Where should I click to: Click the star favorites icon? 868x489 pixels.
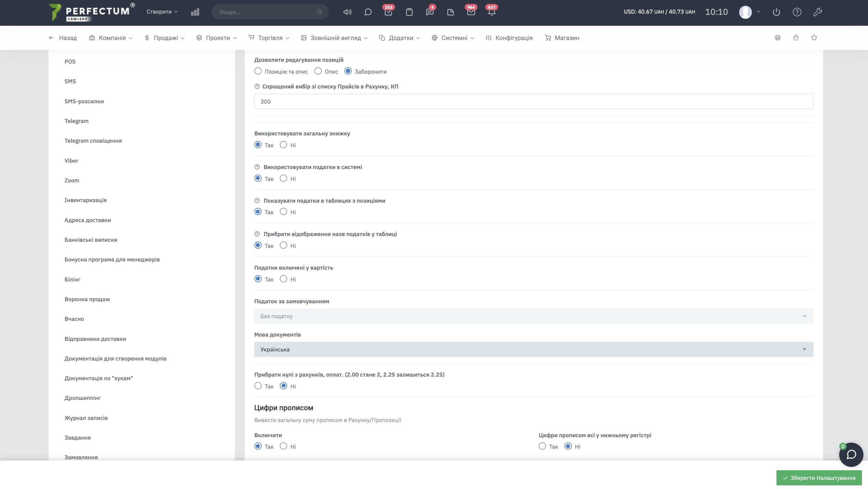tap(814, 38)
